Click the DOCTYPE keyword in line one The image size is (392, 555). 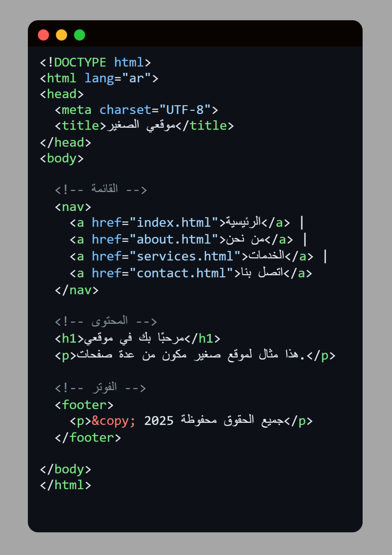point(80,62)
